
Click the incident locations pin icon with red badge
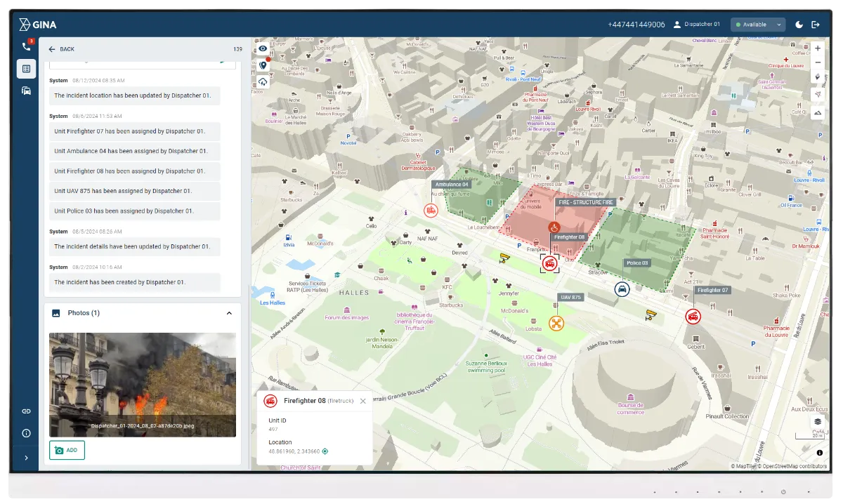(263, 64)
